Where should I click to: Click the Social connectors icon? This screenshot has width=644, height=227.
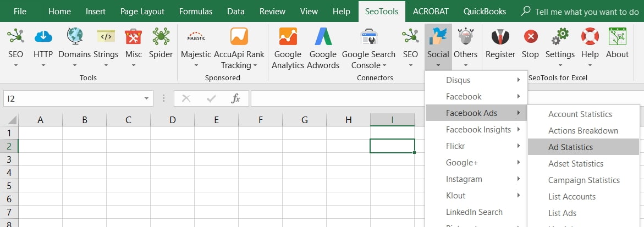pyautogui.click(x=438, y=36)
